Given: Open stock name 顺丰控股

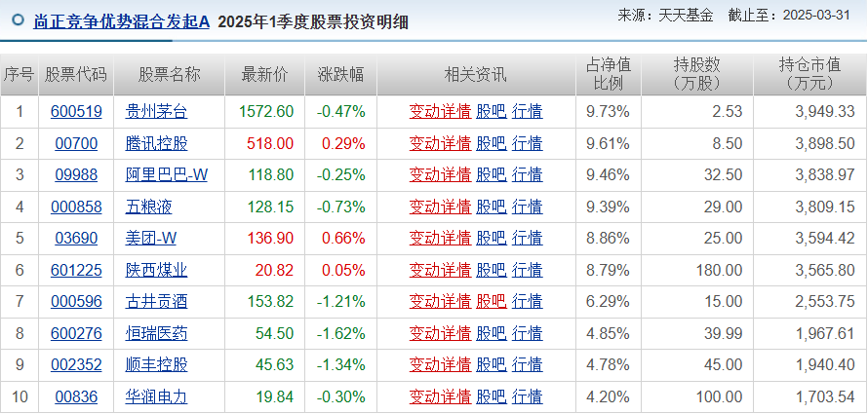Looking at the screenshot, I should [157, 364].
